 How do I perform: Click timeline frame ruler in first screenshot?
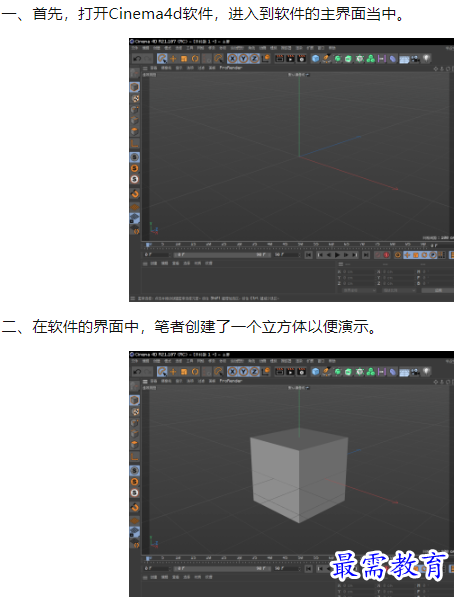point(286,245)
